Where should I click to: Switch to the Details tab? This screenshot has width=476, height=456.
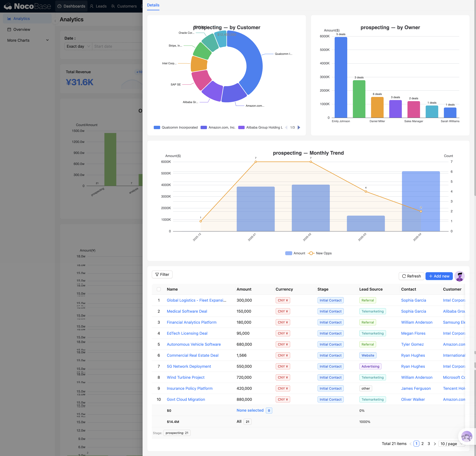pos(153,5)
